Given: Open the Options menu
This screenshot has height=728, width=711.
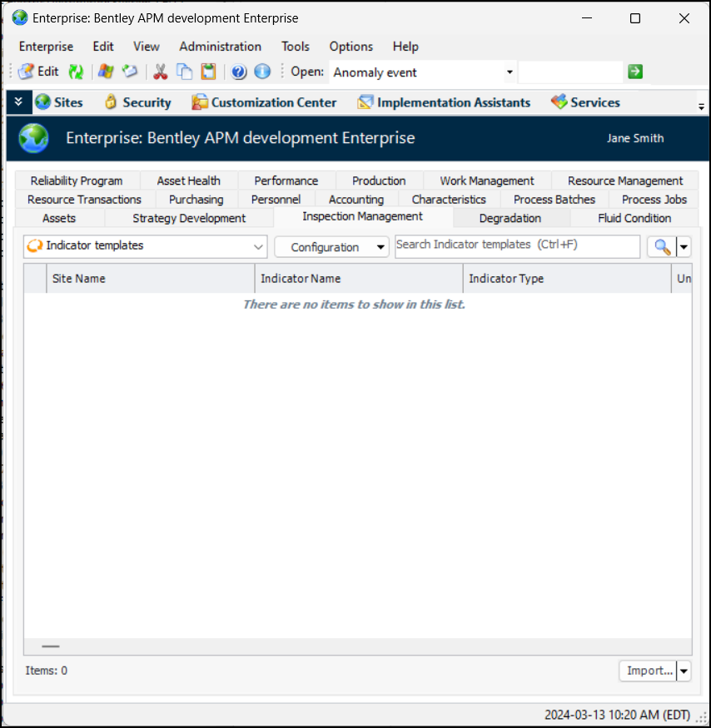Looking at the screenshot, I should (x=351, y=47).
